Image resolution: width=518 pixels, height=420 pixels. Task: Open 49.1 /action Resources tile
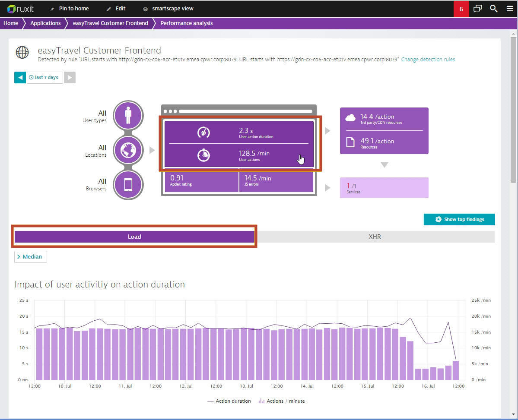click(x=384, y=142)
